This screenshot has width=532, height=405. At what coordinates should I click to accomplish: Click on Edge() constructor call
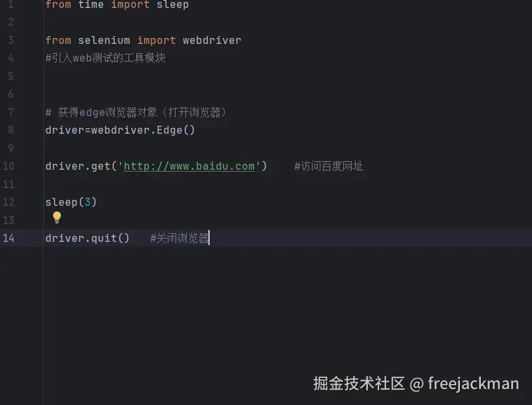click(x=176, y=130)
